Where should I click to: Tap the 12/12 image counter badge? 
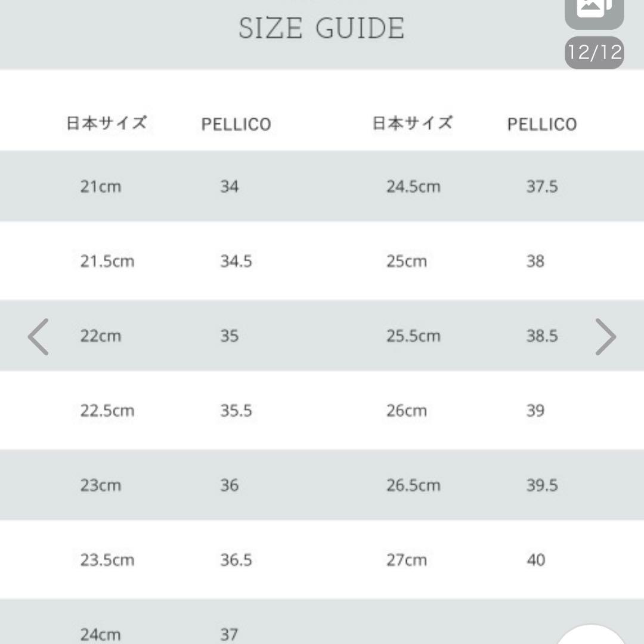[594, 52]
